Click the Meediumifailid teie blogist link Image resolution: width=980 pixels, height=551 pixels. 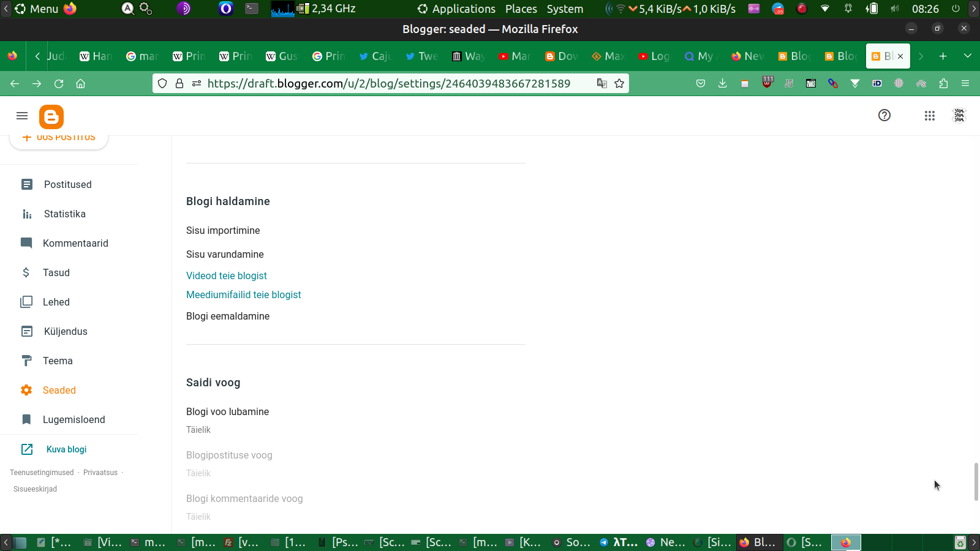tap(244, 294)
